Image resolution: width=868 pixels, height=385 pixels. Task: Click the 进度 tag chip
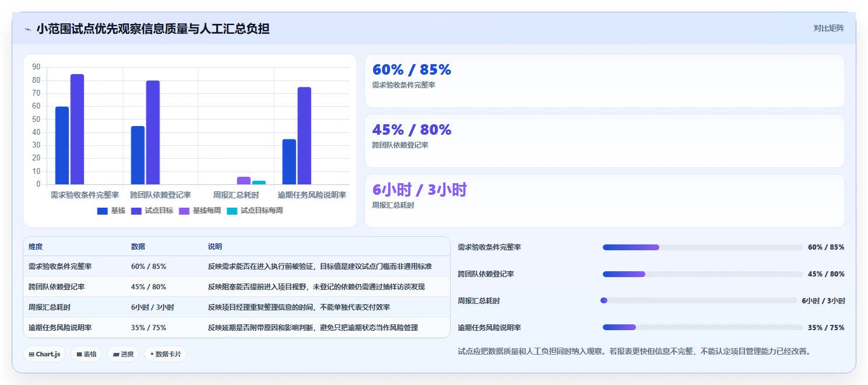pyautogui.click(x=122, y=354)
